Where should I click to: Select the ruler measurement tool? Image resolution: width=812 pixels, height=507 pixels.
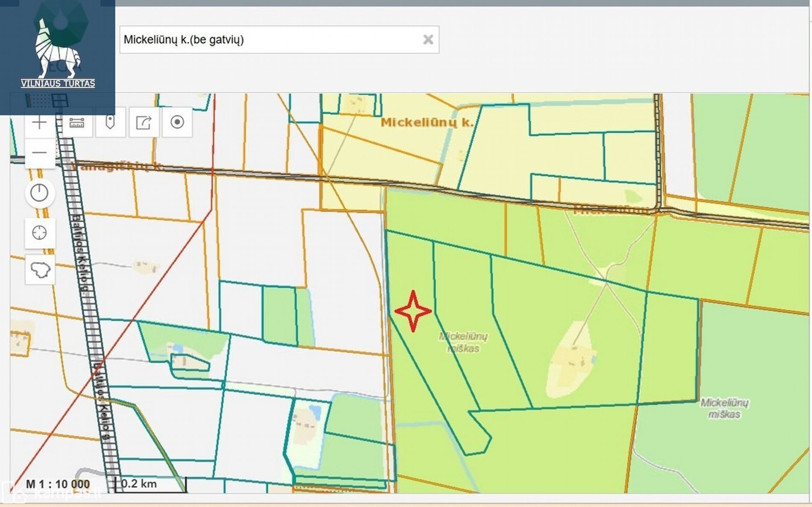point(77,123)
